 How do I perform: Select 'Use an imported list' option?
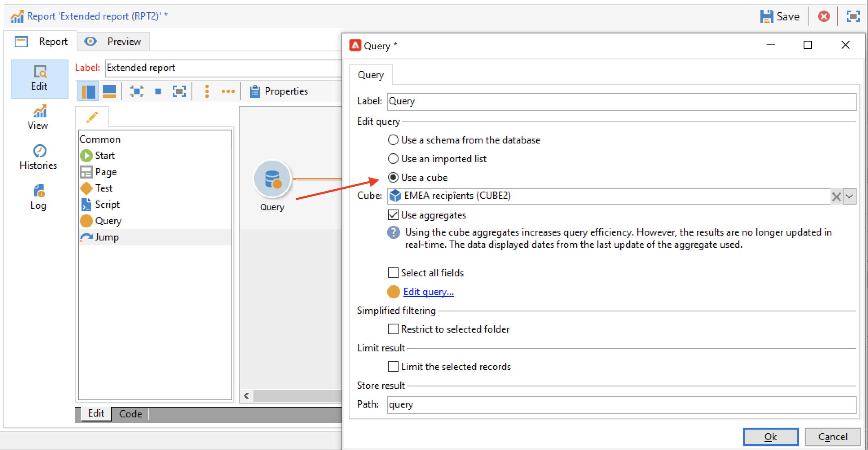[393, 159]
